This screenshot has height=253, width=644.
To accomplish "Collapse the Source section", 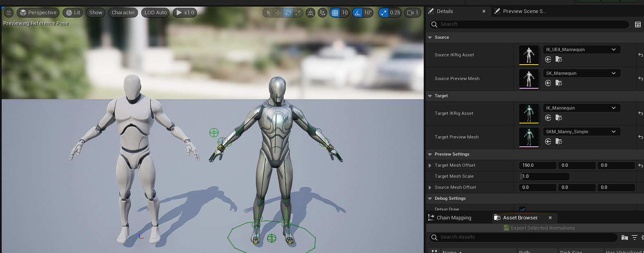I will click(430, 37).
